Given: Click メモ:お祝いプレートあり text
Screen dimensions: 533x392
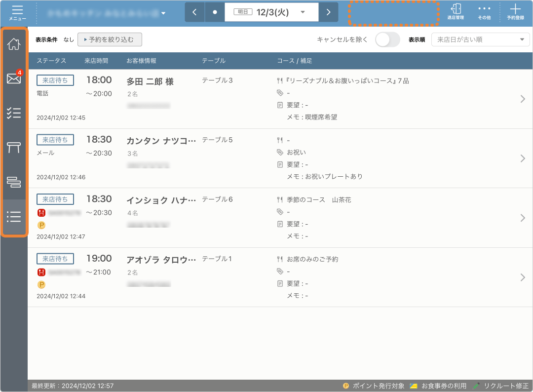Looking at the screenshot, I should 325,176.
